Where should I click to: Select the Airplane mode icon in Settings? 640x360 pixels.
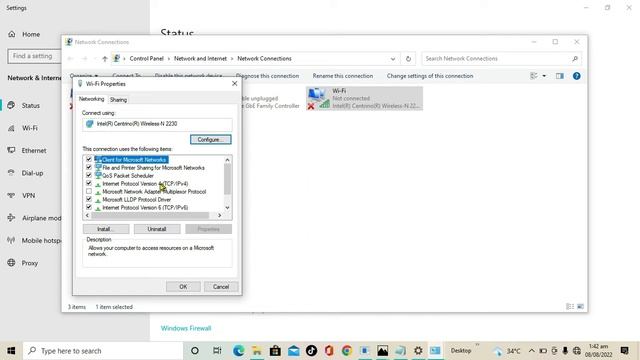(11, 218)
